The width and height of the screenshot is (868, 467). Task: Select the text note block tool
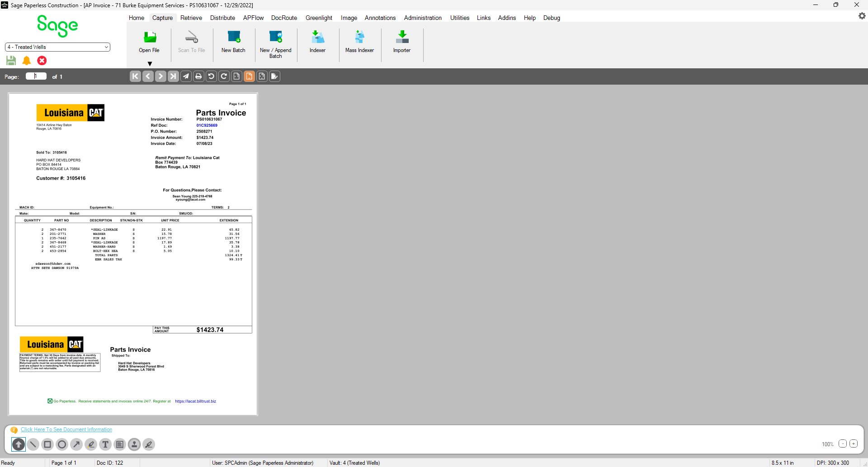(x=120, y=444)
